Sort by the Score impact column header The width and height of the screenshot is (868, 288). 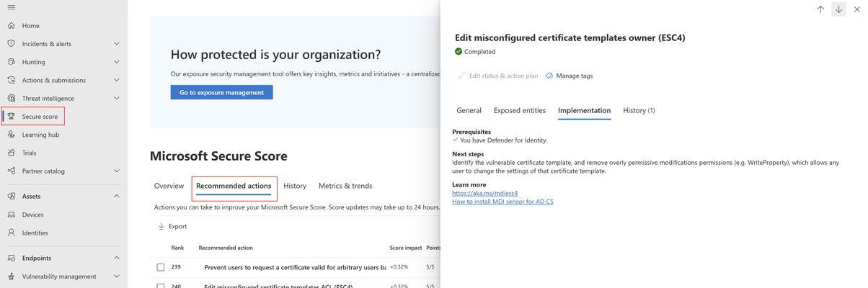pos(406,248)
